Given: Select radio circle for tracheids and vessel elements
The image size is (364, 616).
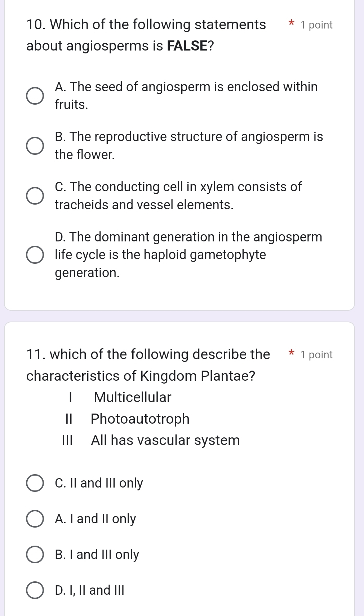Looking at the screenshot, I should pos(35,196).
